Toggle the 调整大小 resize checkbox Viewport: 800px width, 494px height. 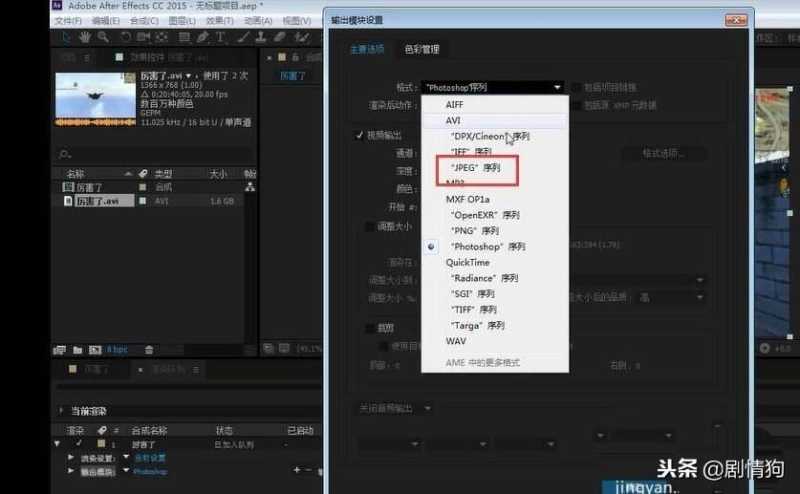[x=370, y=226]
